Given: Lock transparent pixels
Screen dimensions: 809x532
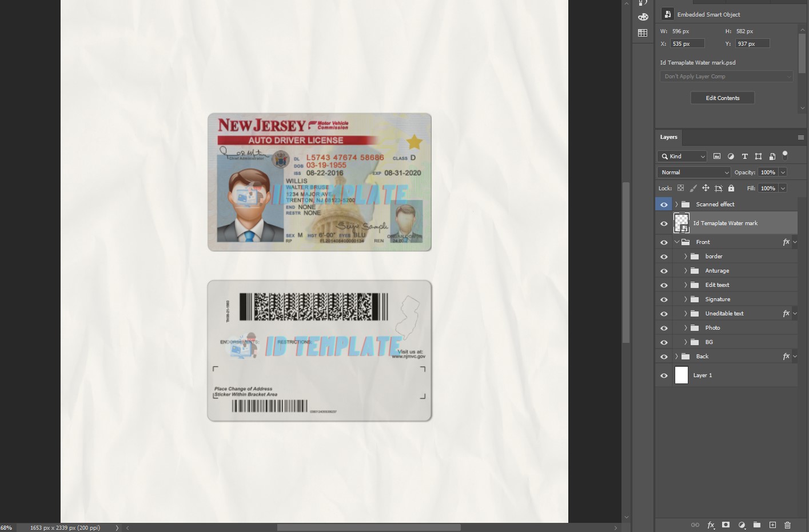Looking at the screenshot, I should coord(680,188).
